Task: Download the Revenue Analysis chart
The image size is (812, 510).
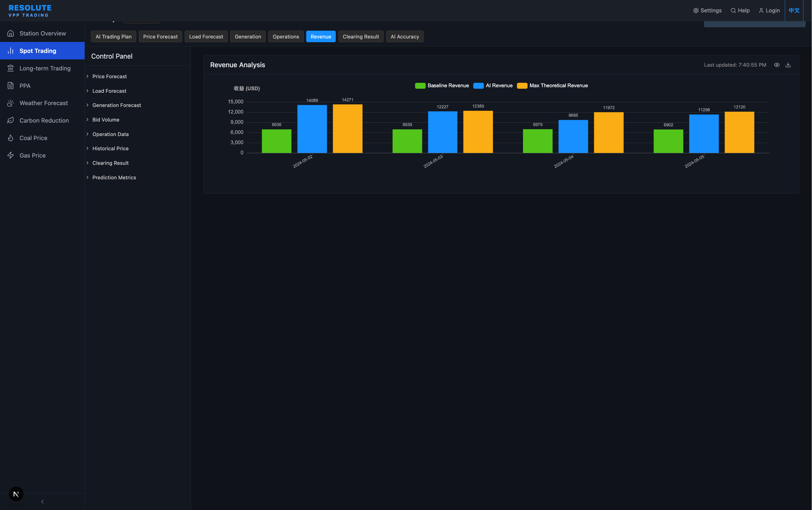Action: point(788,65)
